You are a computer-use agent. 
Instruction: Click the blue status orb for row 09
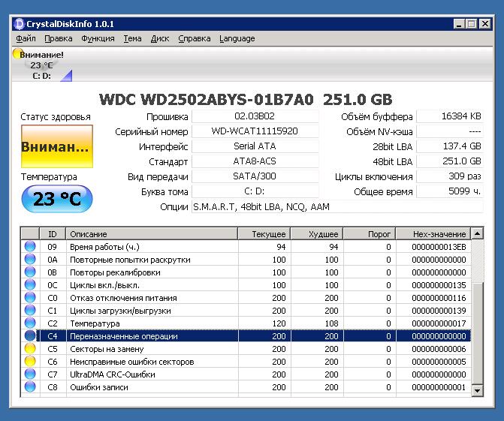(30, 247)
